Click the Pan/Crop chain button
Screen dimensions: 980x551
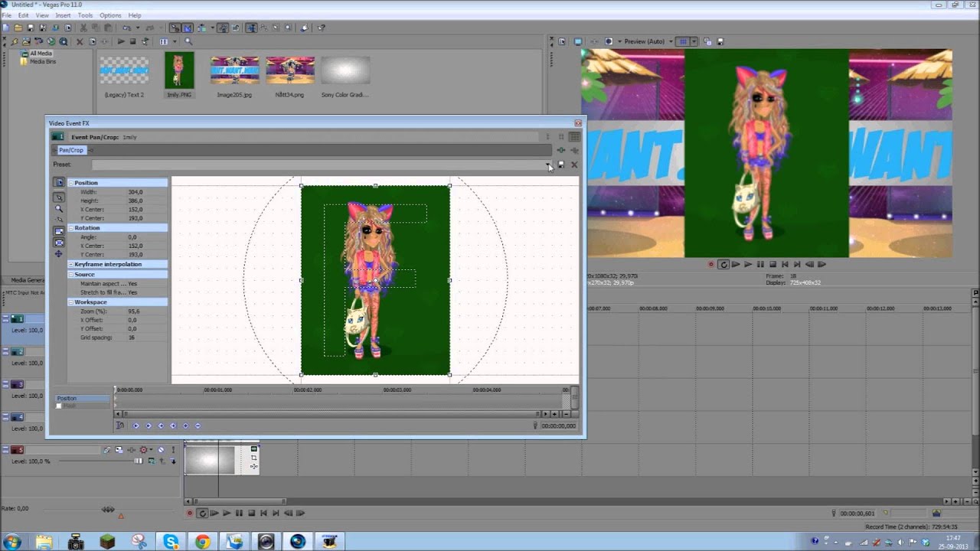pyautogui.click(x=71, y=150)
